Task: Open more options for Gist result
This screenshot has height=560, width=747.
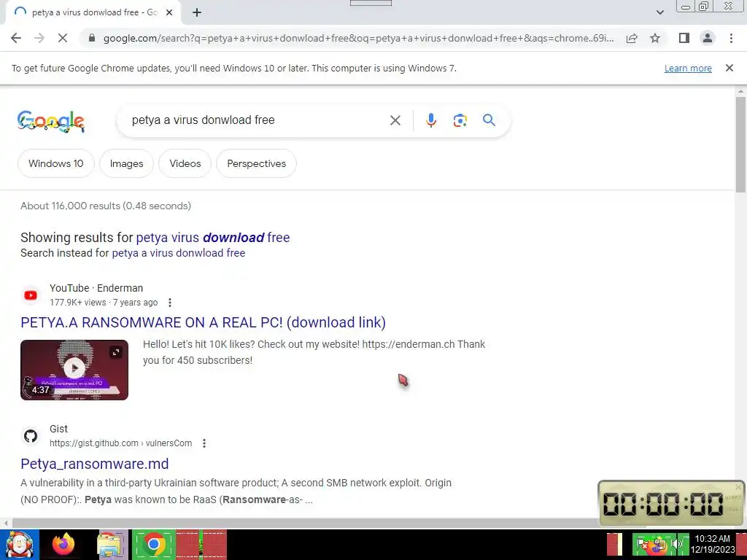Action: coord(204,443)
